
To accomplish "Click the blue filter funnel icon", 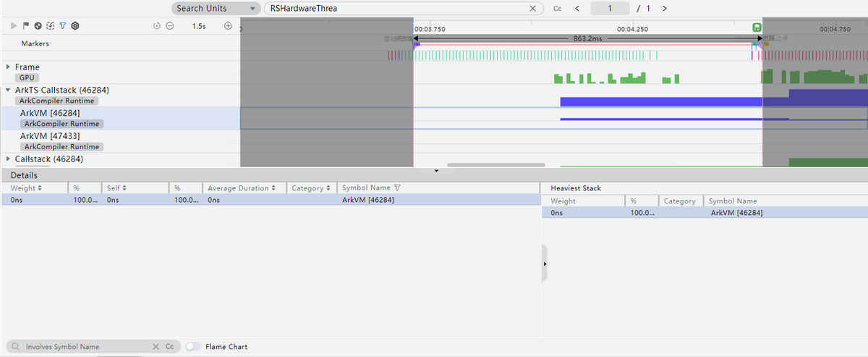I will click(x=62, y=25).
